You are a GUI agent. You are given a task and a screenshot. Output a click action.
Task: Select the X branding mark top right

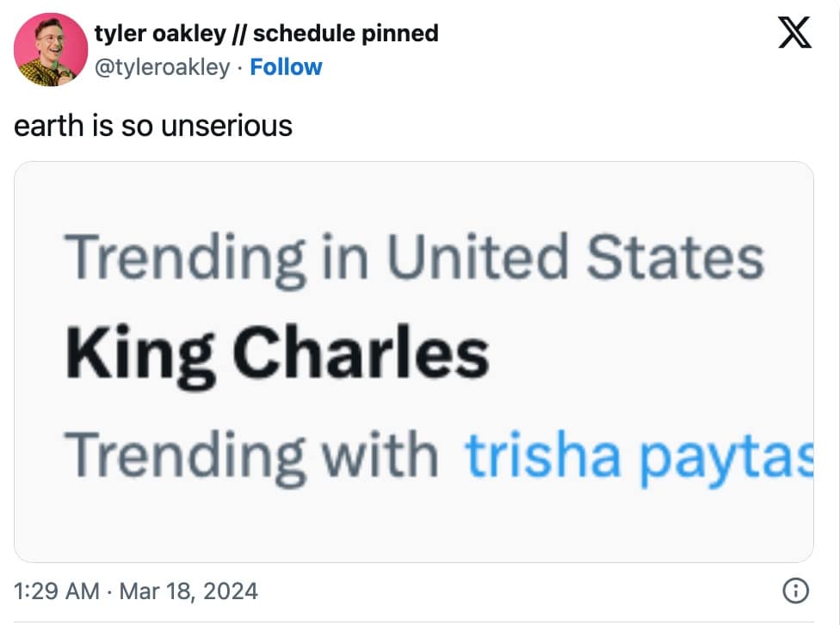795,33
